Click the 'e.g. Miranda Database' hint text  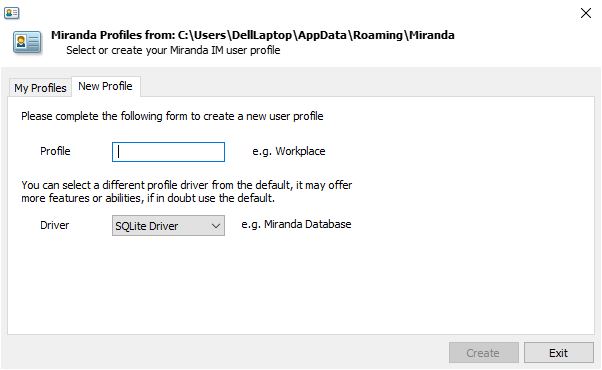[x=296, y=224]
